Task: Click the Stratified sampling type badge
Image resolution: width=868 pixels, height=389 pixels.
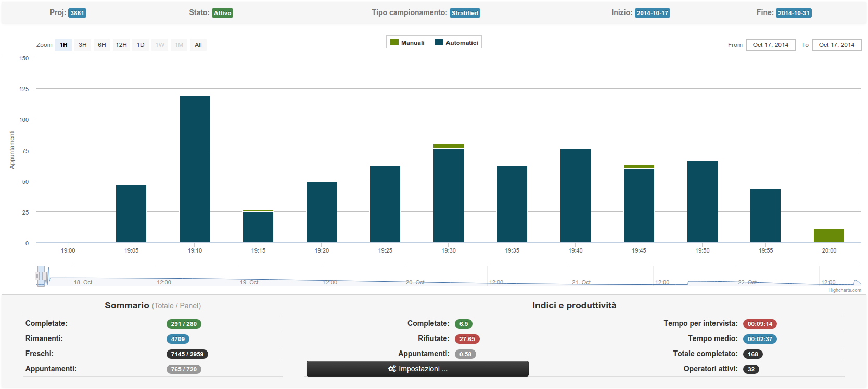Action: pos(465,13)
